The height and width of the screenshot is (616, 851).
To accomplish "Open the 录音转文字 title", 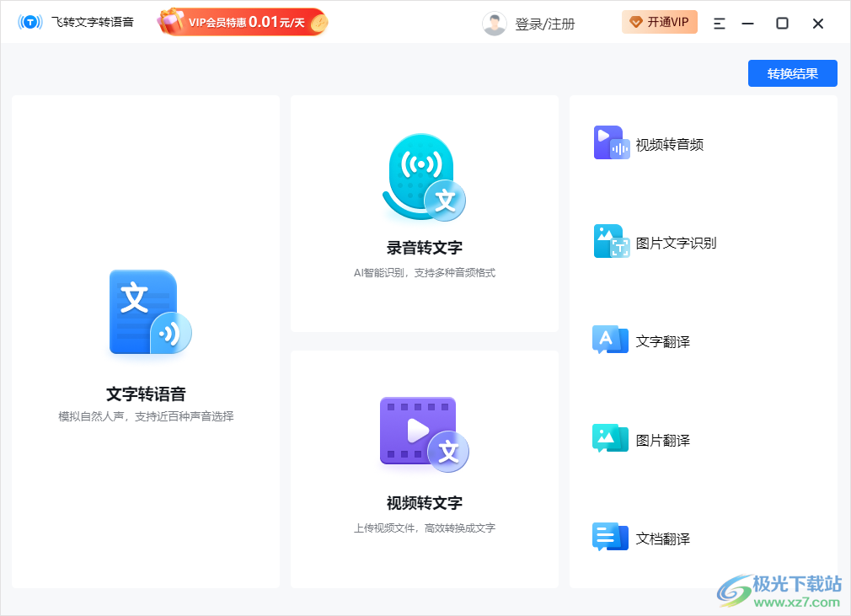I will (x=425, y=248).
